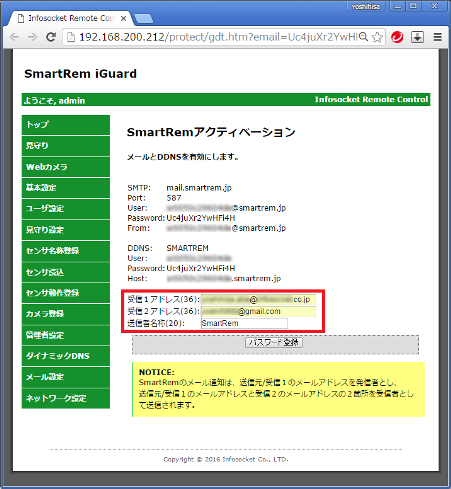
Task: Click the SmartRemアクティベーション heading
Action: 211,132
